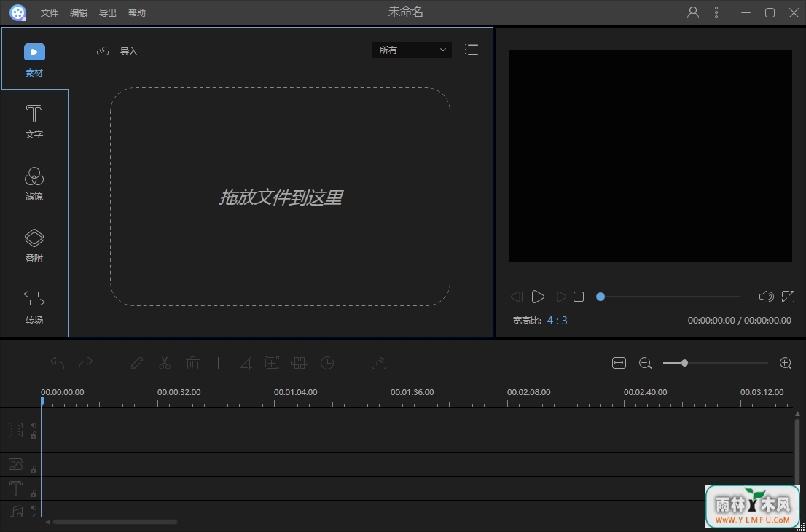806x532 pixels.
Task: Mute the music track speaker
Action: (x=33, y=507)
